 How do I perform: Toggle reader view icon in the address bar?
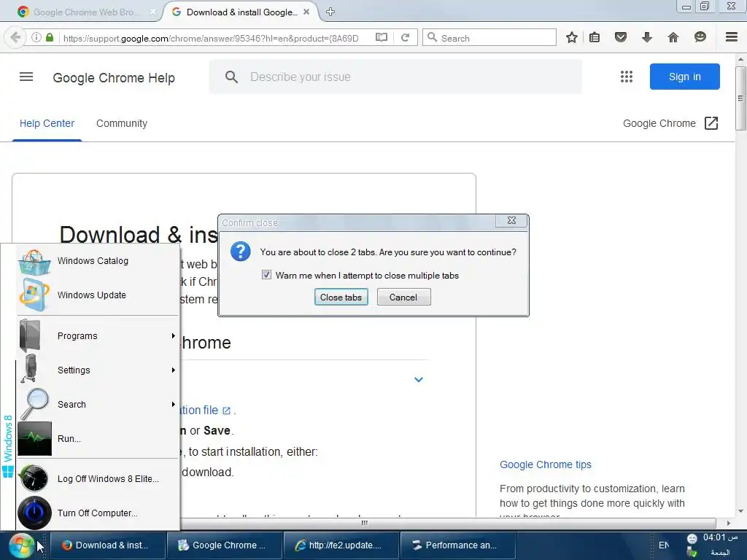pyautogui.click(x=381, y=37)
